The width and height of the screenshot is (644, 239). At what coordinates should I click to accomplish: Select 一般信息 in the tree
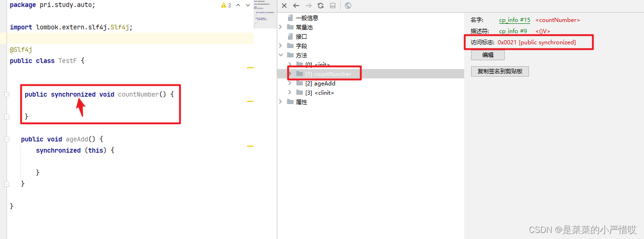click(307, 18)
